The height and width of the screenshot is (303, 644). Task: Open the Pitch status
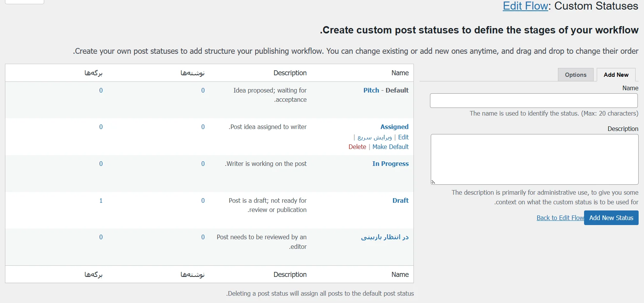[371, 90]
